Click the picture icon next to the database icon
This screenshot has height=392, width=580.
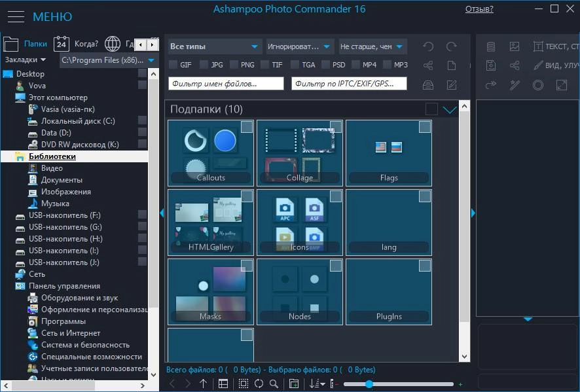pyautogui.click(x=515, y=46)
